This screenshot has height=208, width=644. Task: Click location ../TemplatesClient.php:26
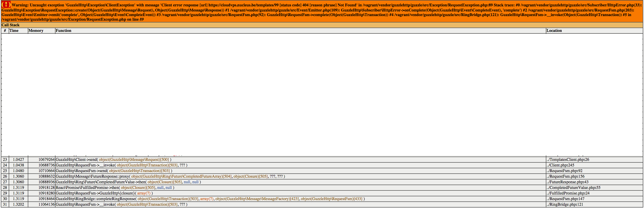click(568, 160)
